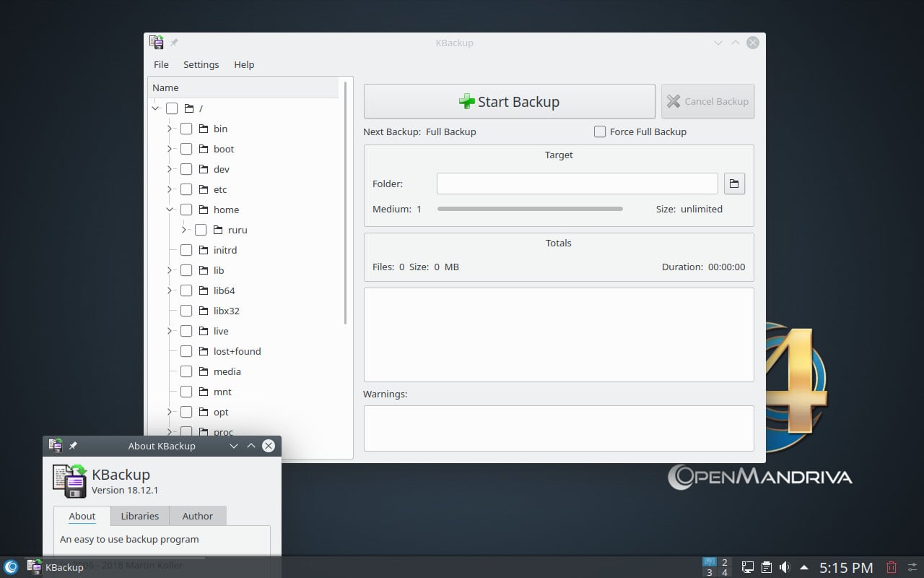Image resolution: width=924 pixels, height=578 pixels.
Task: Expand the ruru folder under home
Action: pos(185,230)
